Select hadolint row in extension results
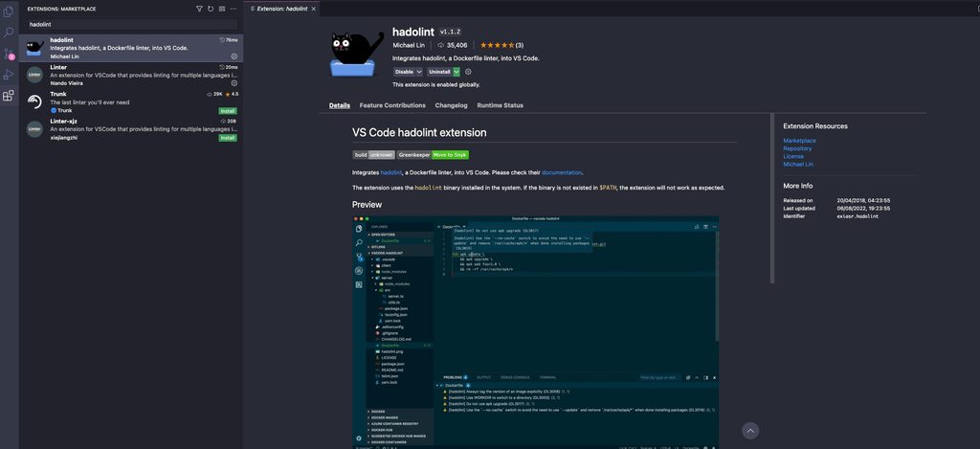The image size is (980, 449). (131, 48)
